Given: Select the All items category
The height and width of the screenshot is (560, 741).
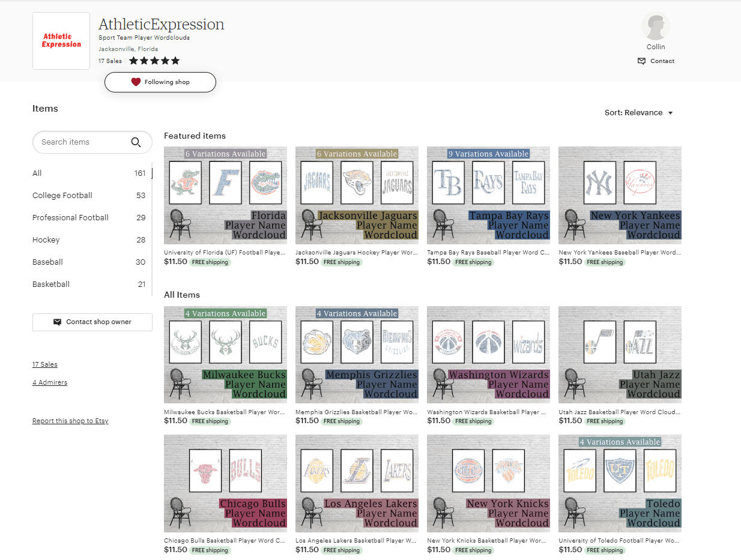Looking at the screenshot, I should 89,173.
